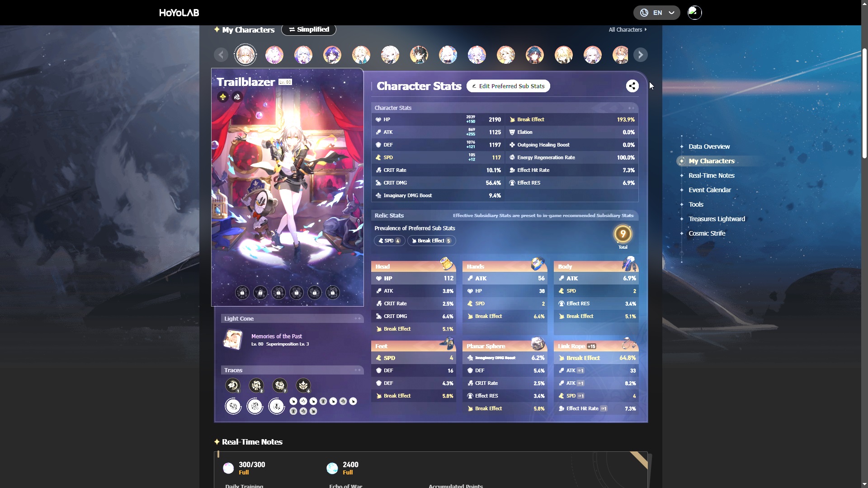Click the trace icon with level badge 1

(233, 385)
